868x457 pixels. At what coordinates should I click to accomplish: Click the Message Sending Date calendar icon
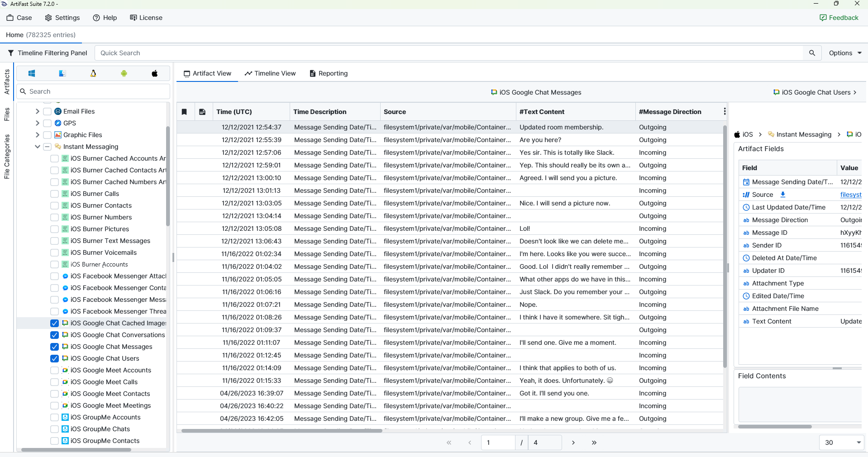(746, 182)
